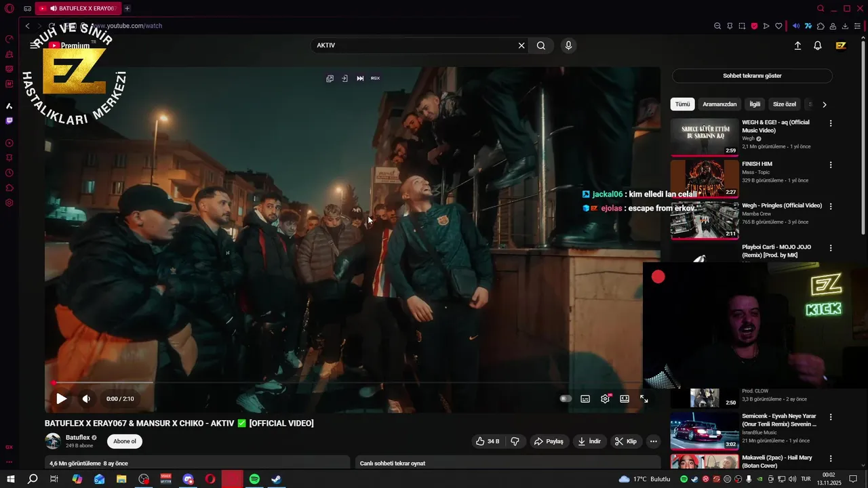Open taskbar weather 17°C Bulutlu widget
The width and height of the screenshot is (868, 488).
point(644,479)
